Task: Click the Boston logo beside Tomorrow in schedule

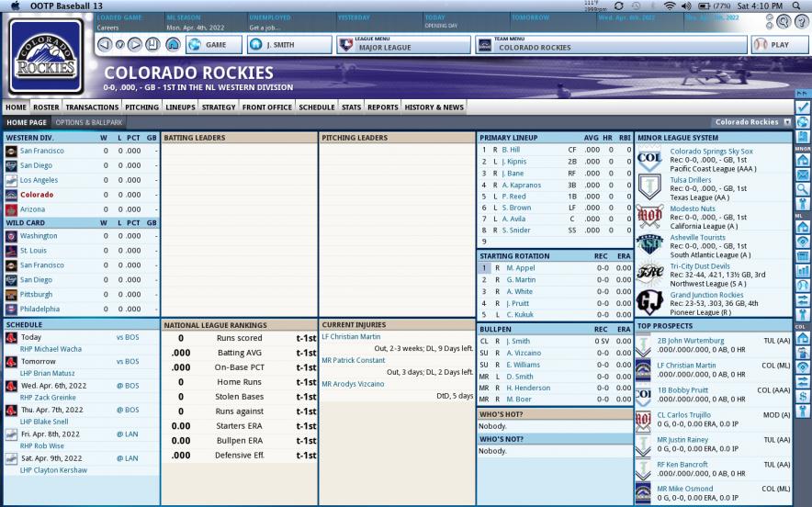Action: click(x=11, y=362)
